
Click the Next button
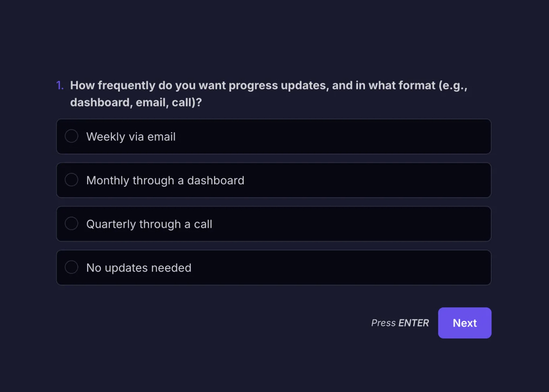click(464, 323)
